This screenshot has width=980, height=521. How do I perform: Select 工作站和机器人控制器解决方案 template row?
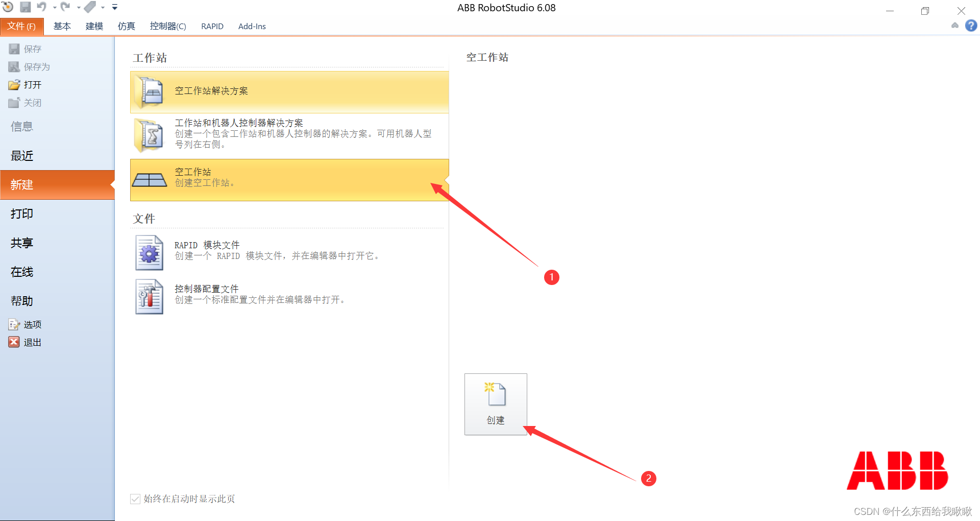click(289, 135)
